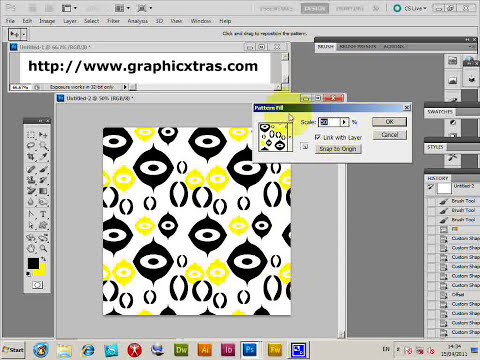Open the Styles panel tab

tap(435, 147)
